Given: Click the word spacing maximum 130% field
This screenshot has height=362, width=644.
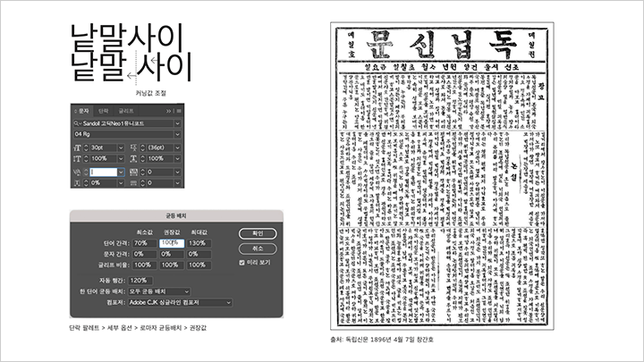Looking at the screenshot, I should [x=199, y=243].
